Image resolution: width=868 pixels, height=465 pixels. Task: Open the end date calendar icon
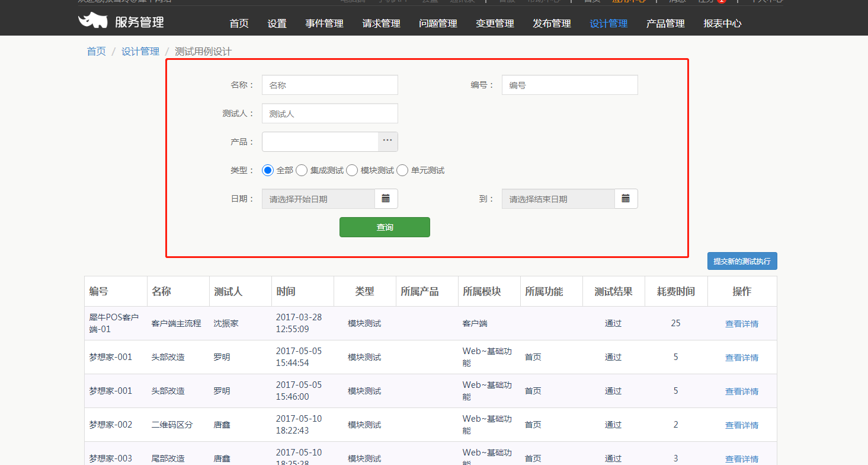pos(626,199)
